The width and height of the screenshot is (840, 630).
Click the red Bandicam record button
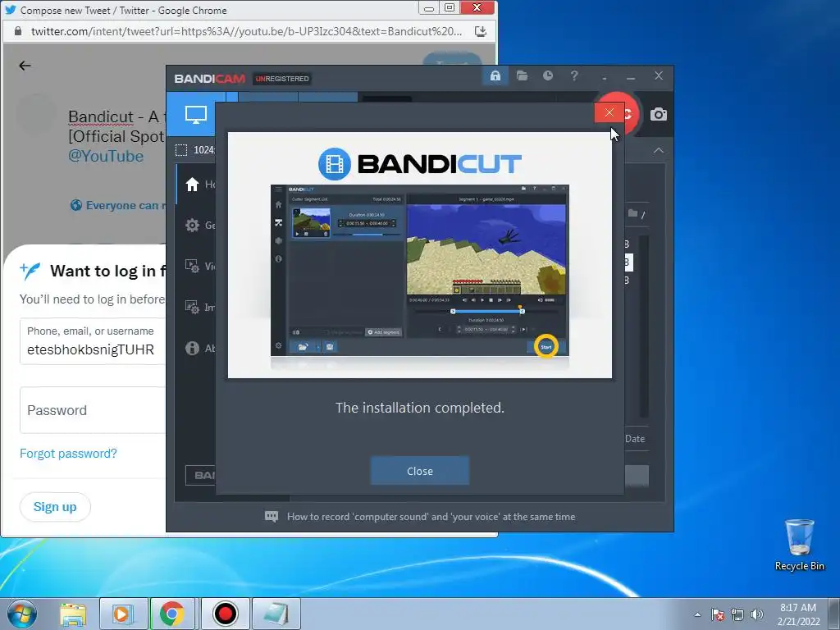[x=631, y=114]
